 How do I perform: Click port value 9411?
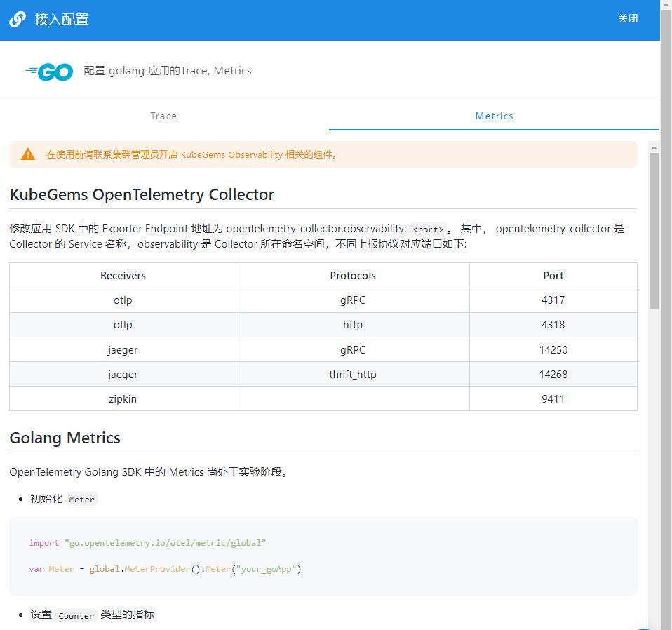(x=553, y=399)
